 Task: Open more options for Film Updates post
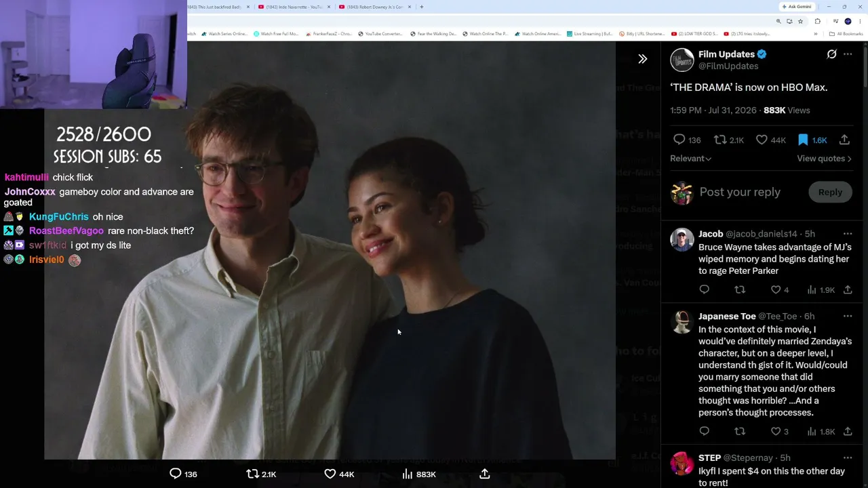click(848, 54)
